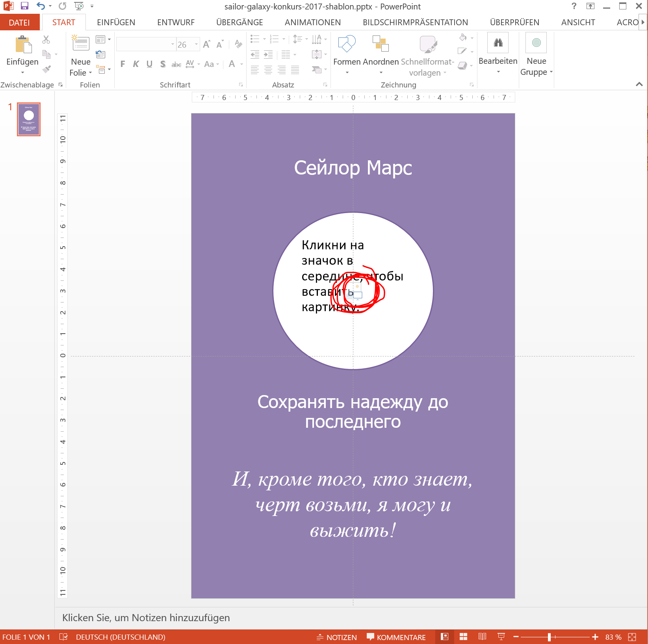Select slide 1 thumbnail in the panel
The image size is (648, 644).
29,119
